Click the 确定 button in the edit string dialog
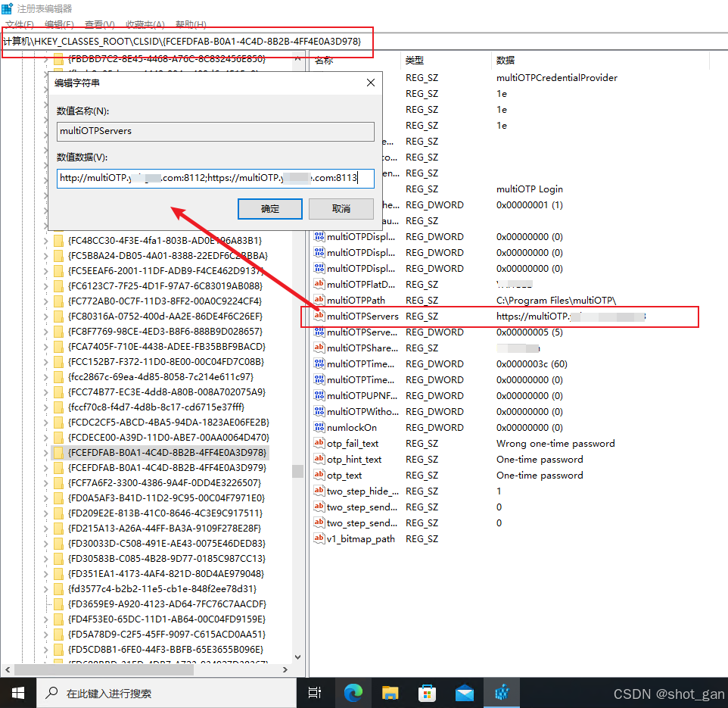 (269, 209)
